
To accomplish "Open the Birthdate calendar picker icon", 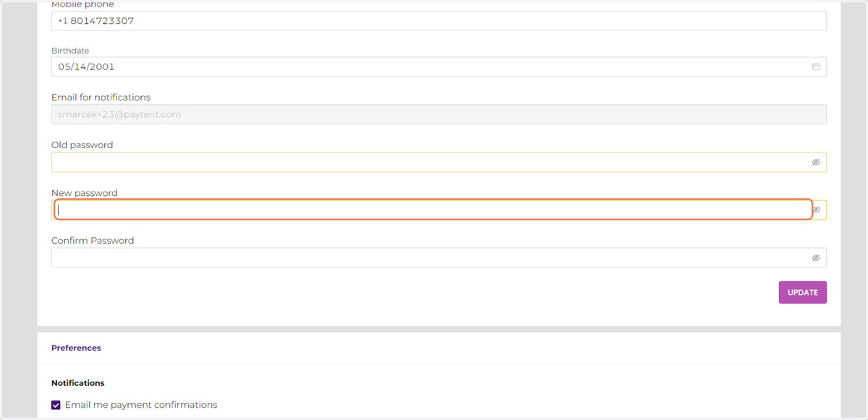I will [x=816, y=67].
